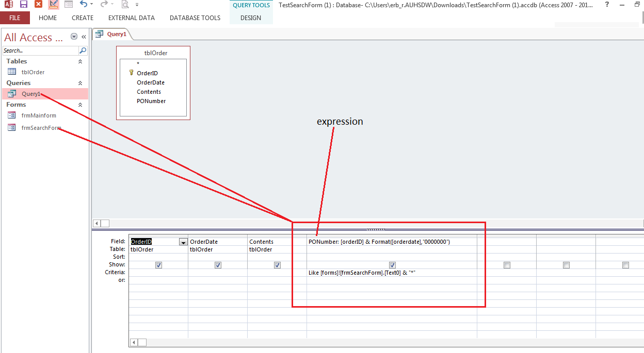
Task: Collapse the Tables group
Action: tap(79, 61)
